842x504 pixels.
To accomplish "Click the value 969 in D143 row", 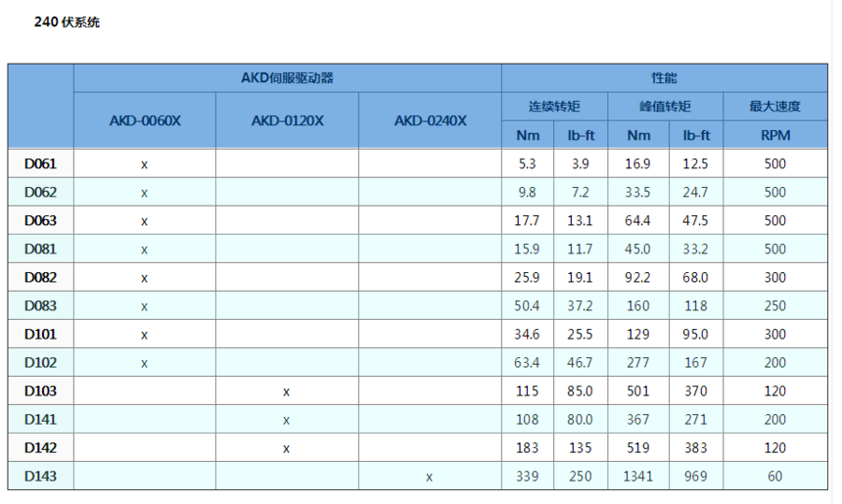I will point(695,477).
